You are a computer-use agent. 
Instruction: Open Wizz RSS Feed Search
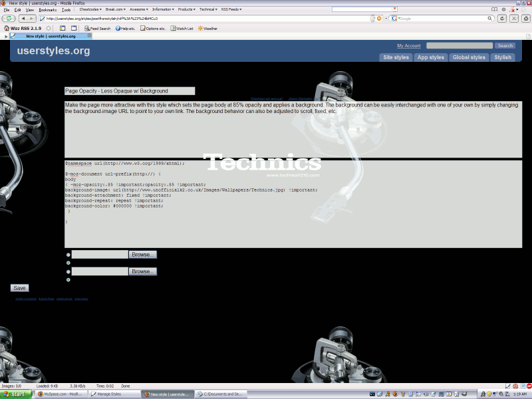[98, 29]
